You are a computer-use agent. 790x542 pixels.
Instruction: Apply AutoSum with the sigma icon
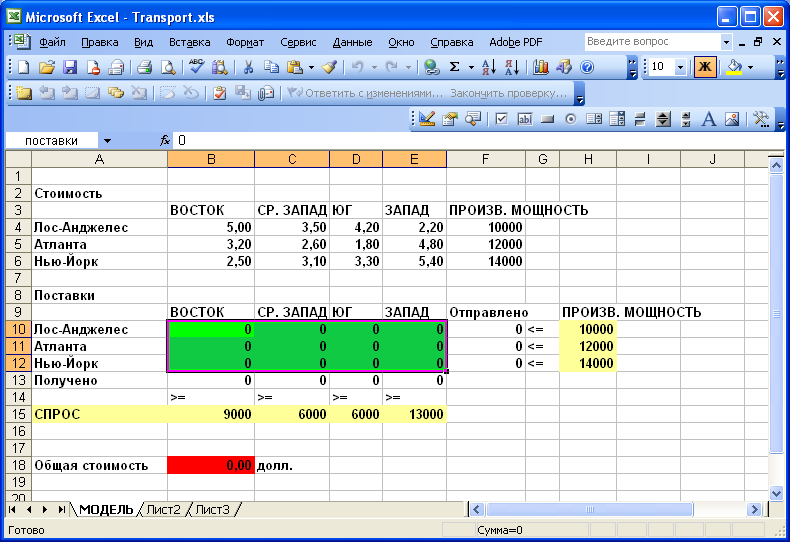454,67
